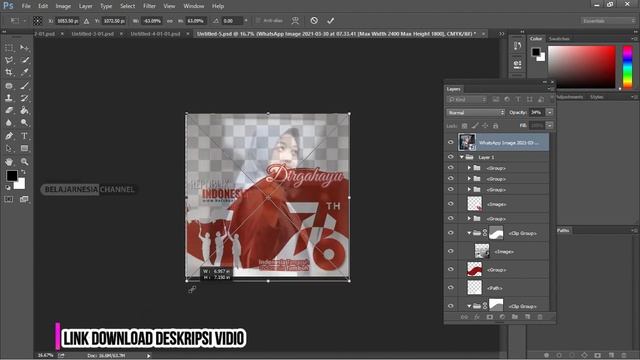The width and height of the screenshot is (640, 360).
Task: Toggle visibility of first <Group> layer
Action: 451,168
